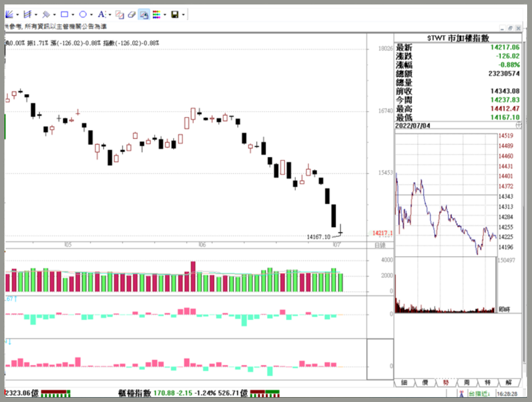Open the text tool dropdown arrow
The height and width of the screenshot is (402, 532).
click(x=110, y=15)
